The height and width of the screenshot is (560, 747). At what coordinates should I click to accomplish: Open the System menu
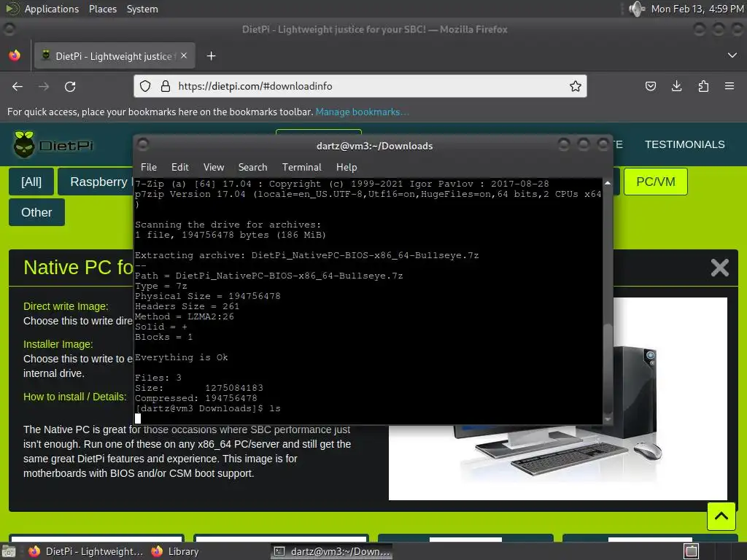coord(142,9)
